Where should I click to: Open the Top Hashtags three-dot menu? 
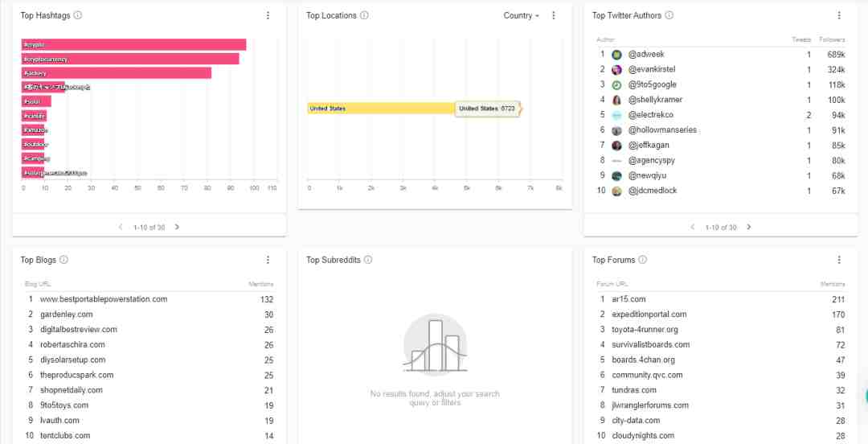pos(268,15)
